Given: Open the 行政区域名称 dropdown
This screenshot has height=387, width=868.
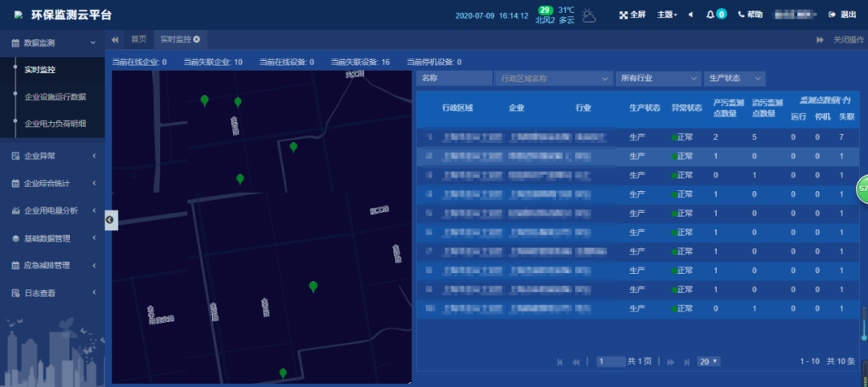Looking at the screenshot, I should coord(554,79).
